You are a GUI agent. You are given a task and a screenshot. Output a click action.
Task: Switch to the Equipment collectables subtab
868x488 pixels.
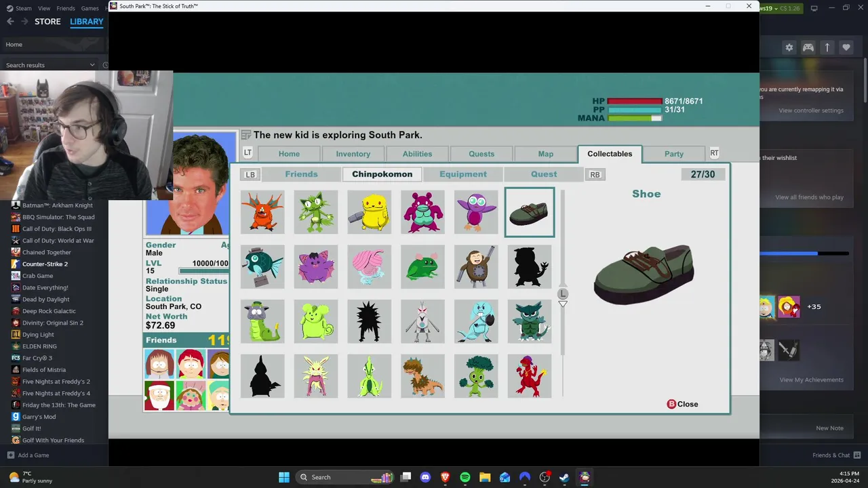click(463, 174)
